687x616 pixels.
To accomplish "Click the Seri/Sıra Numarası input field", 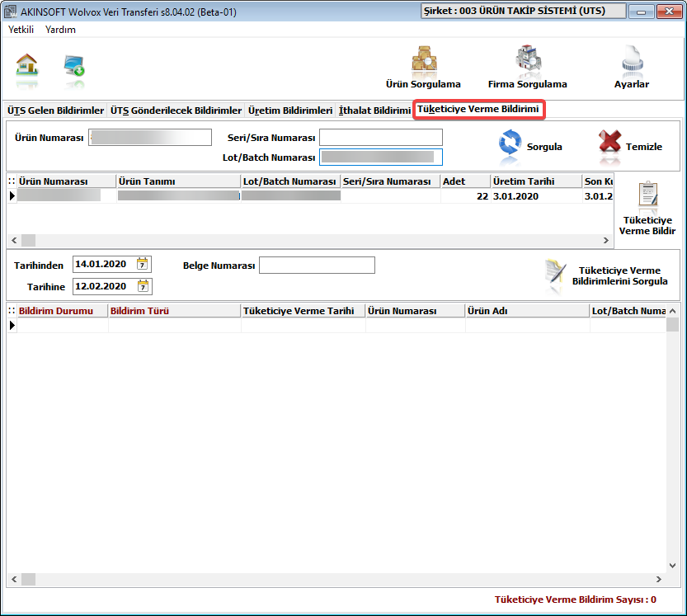I will tap(381, 138).
